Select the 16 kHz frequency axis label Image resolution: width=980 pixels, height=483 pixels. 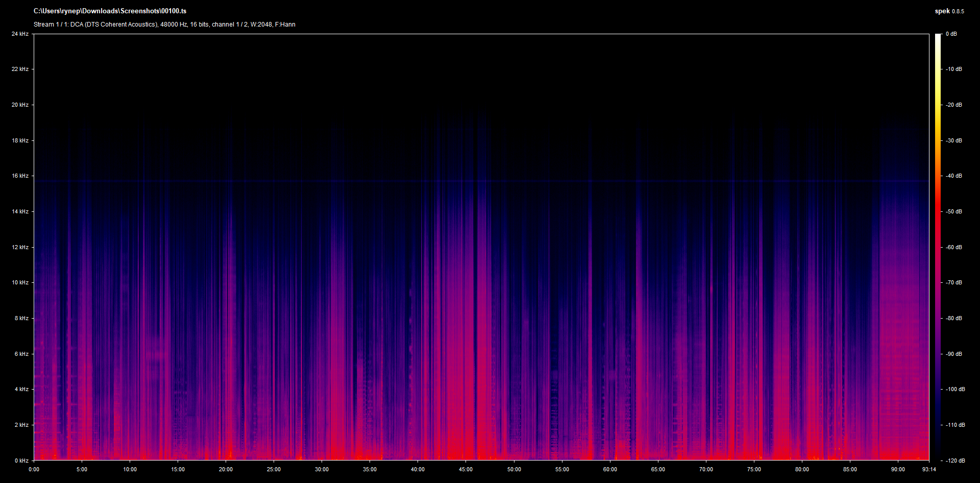pyautogui.click(x=20, y=176)
